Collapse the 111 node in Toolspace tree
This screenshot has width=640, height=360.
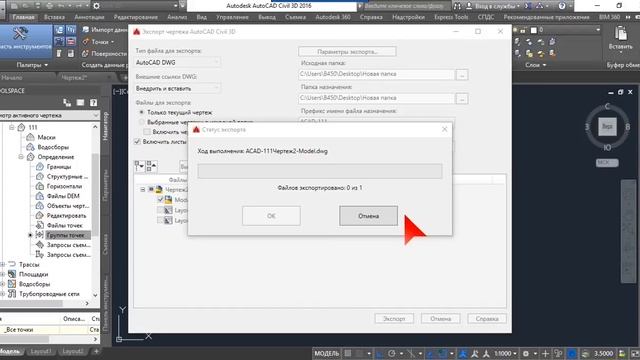pos(12,127)
